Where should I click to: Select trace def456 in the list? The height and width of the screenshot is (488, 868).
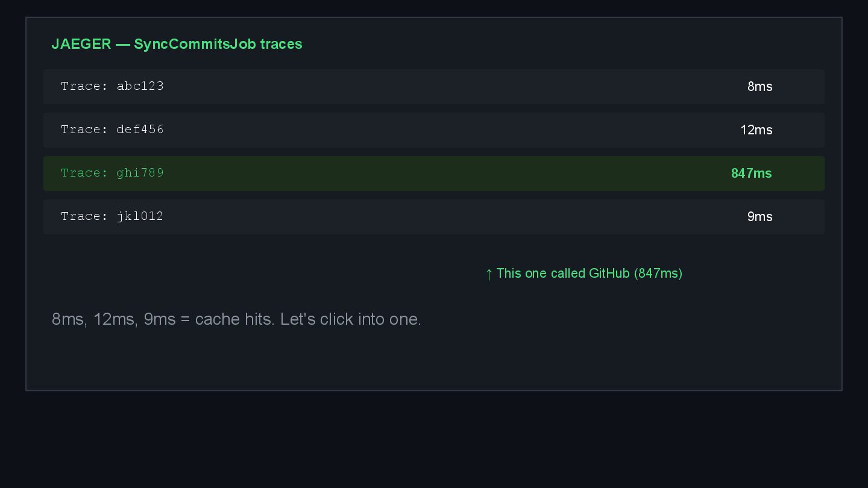tap(112, 130)
